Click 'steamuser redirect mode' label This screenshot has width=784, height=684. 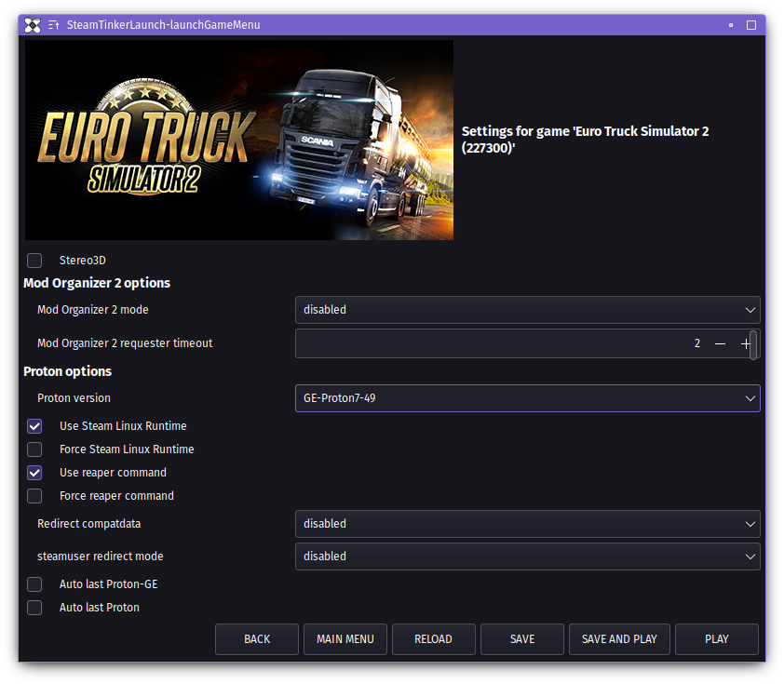pyautogui.click(x=100, y=557)
